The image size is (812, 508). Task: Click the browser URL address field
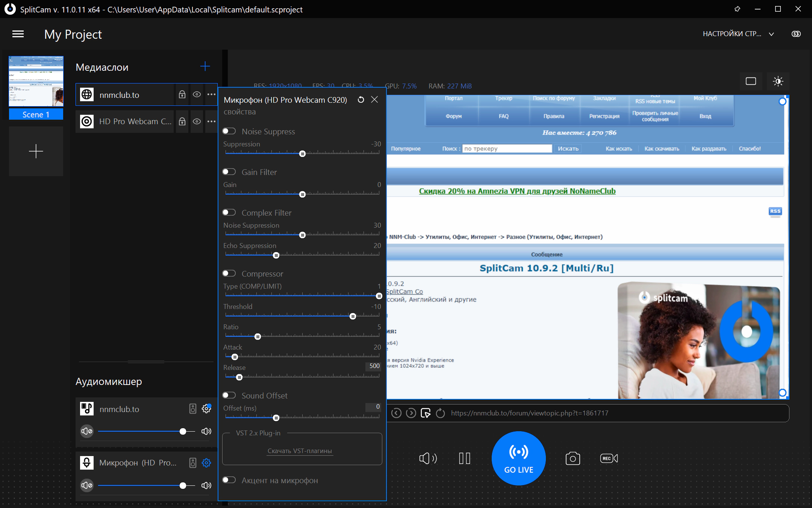tap(617, 413)
